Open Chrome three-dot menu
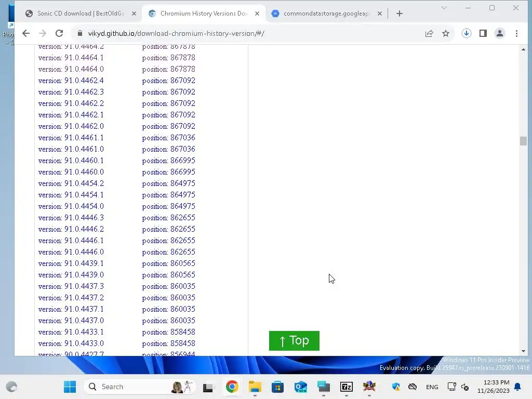This screenshot has height=399, width=532. coord(516,33)
